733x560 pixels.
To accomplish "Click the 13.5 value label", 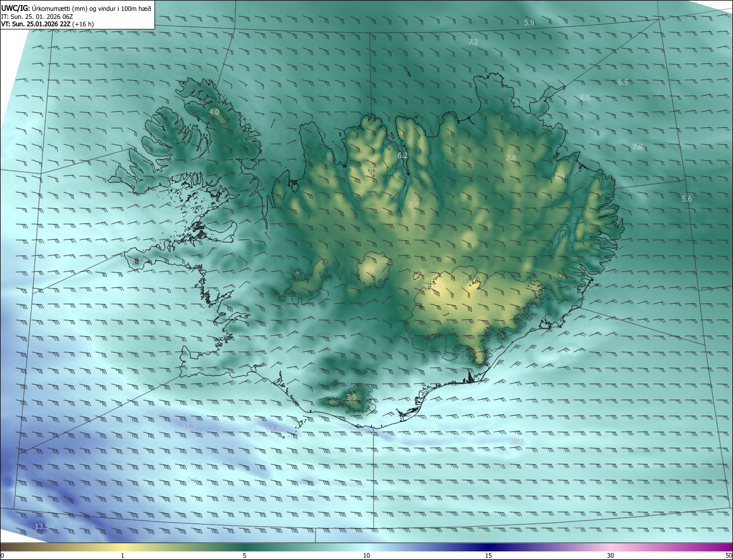I will [42, 526].
